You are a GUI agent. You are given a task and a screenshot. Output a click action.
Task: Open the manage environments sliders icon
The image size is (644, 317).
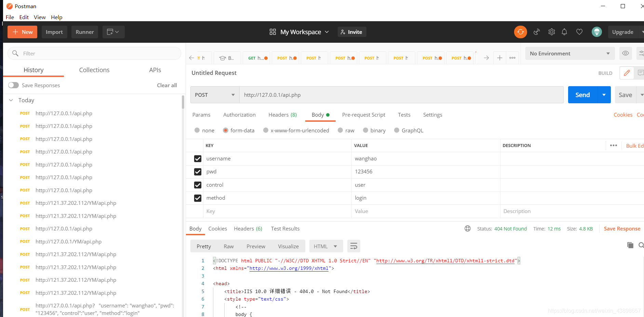(x=641, y=53)
